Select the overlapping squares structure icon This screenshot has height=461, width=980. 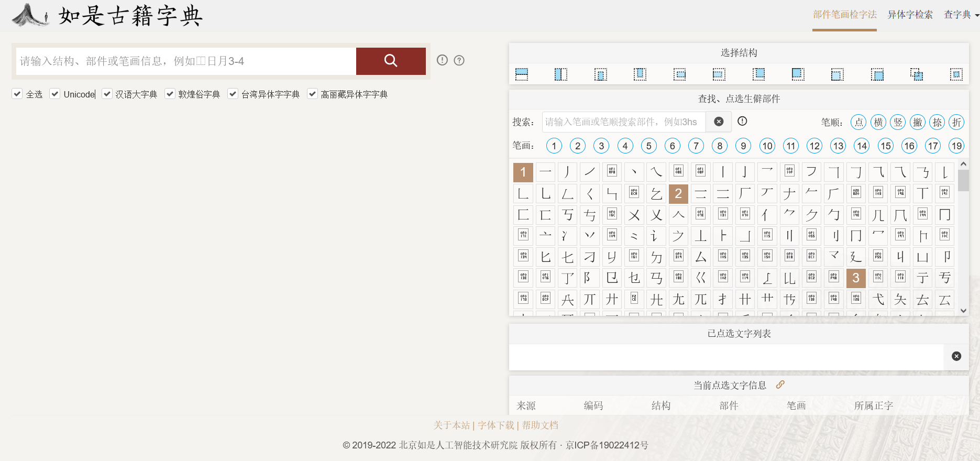click(916, 74)
